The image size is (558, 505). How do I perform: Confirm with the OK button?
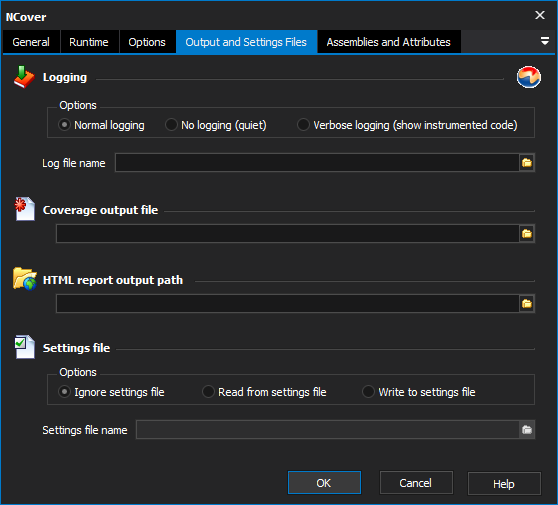[x=324, y=483]
